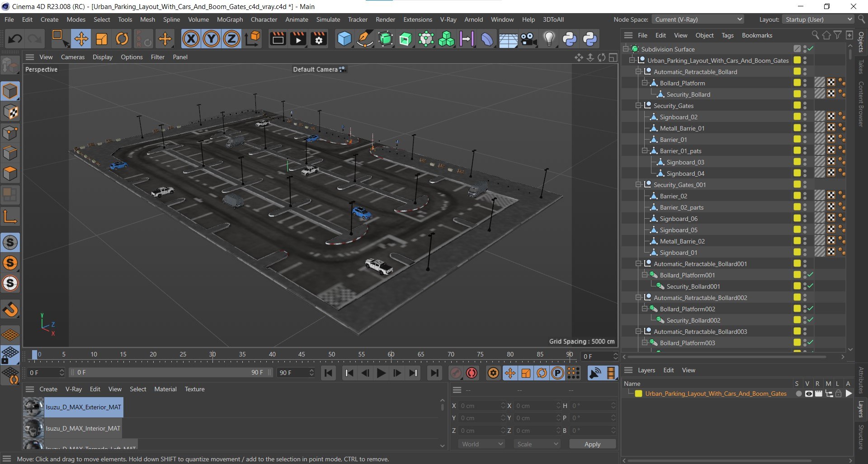Select Texture mode checkerboard cube icon
The height and width of the screenshot is (464, 868).
[10, 112]
